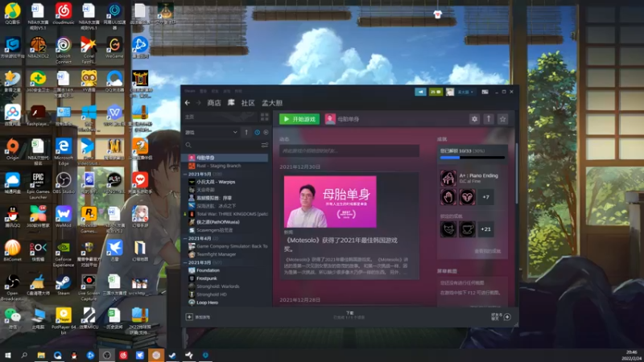Open WeGame desktop icon

114,47
